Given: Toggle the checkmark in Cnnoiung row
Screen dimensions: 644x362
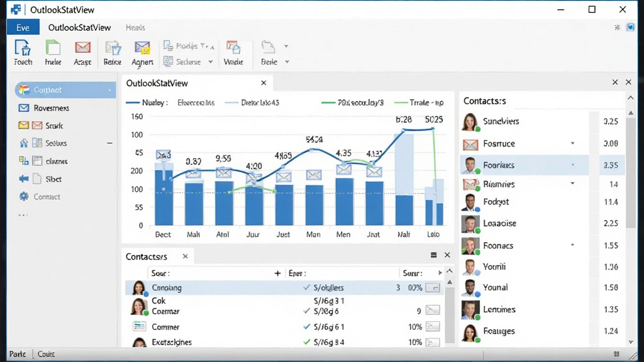Looking at the screenshot, I should 306,287.
